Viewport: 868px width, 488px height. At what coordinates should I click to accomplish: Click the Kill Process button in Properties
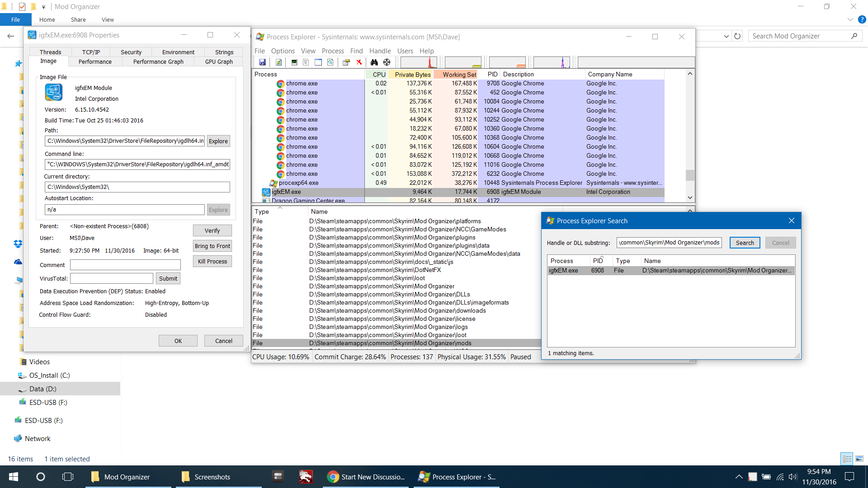(212, 261)
